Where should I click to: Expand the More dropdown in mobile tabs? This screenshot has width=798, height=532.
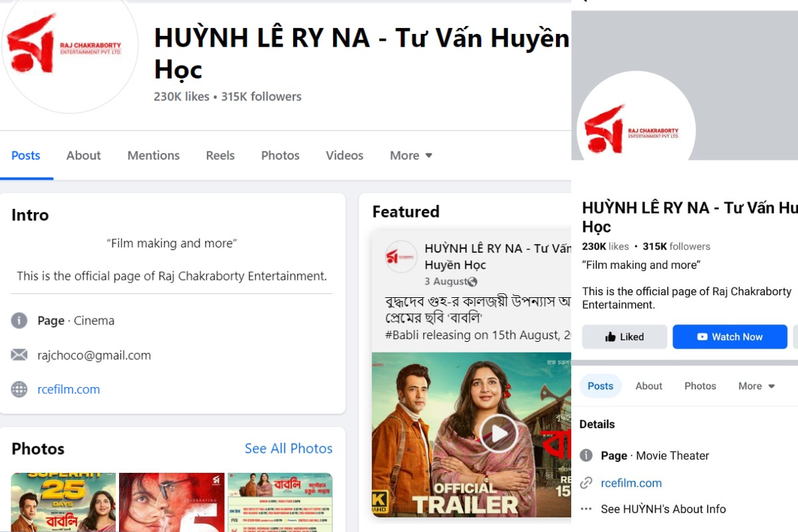click(x=757, y=386)
